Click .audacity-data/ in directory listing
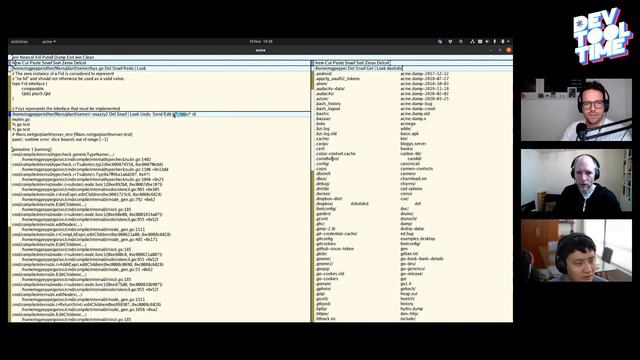This screenshot has height=360, width=640. 330,89
